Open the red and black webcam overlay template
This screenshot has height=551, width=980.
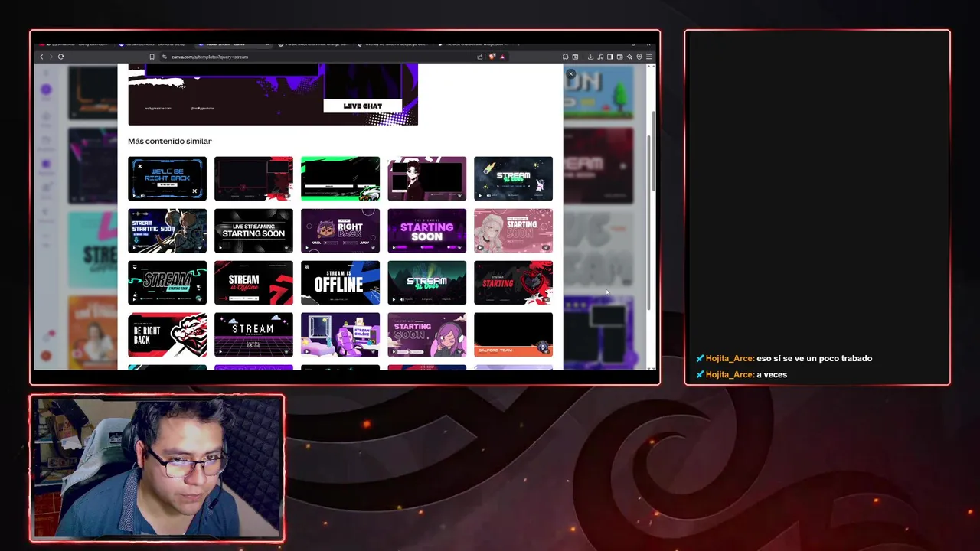pos(253,178)
